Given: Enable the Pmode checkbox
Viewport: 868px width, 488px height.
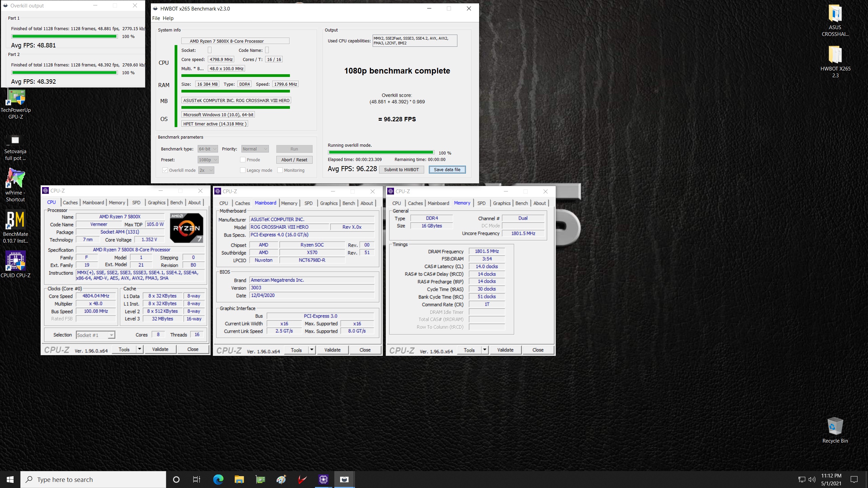Looking at the screenshot, I should click(x=242, y=160).
